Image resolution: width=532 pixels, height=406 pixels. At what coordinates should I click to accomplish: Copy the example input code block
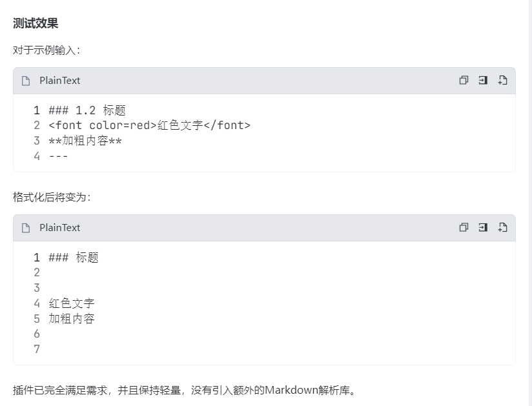click(x=464, y=81)
